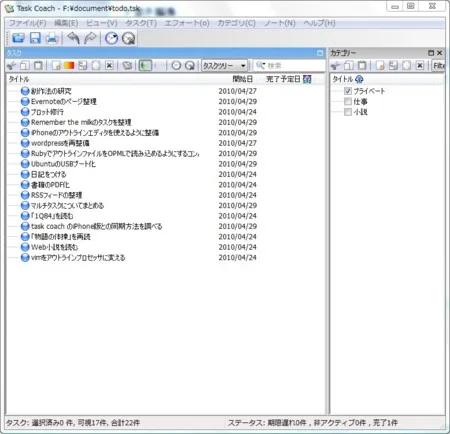Check the 小説 category checkbox
Viewport: 450px width, 434px height.
tap(348, 112)
